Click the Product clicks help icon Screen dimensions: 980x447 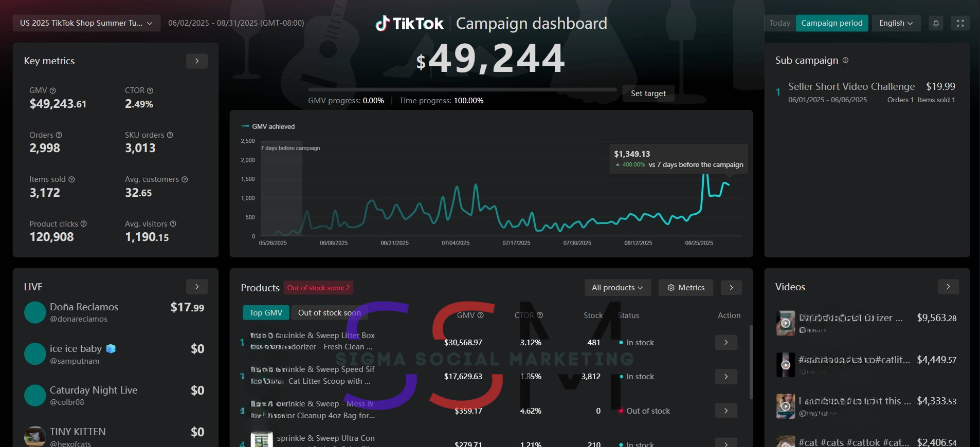click(84, 223)
